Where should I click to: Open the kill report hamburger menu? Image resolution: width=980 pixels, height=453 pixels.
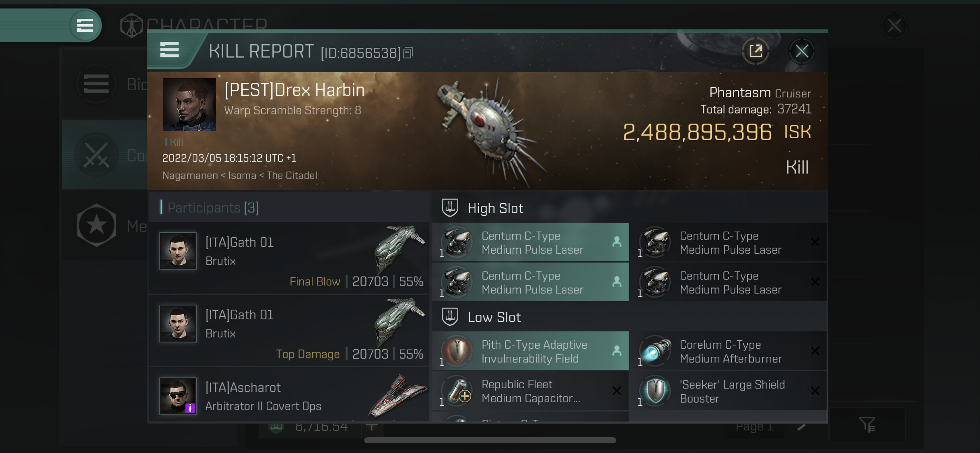169,50
